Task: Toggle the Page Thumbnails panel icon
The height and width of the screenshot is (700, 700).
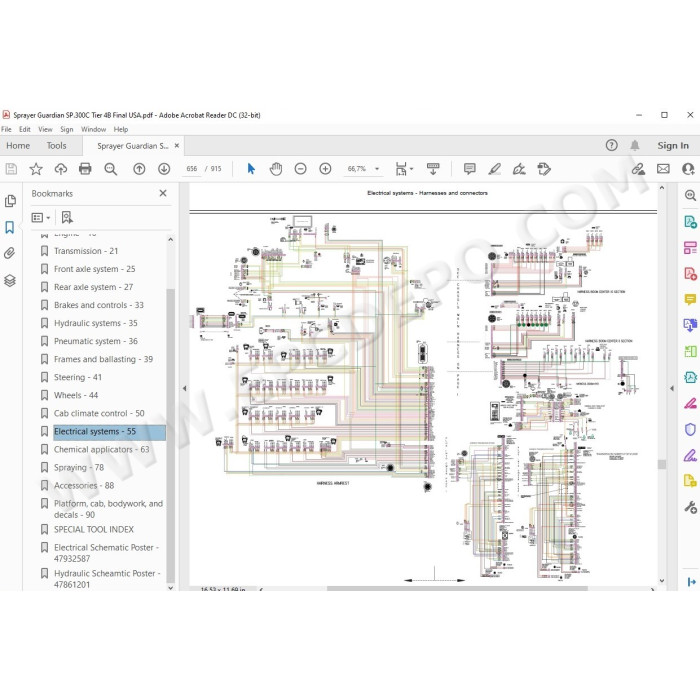Action: tap(10, 201)
